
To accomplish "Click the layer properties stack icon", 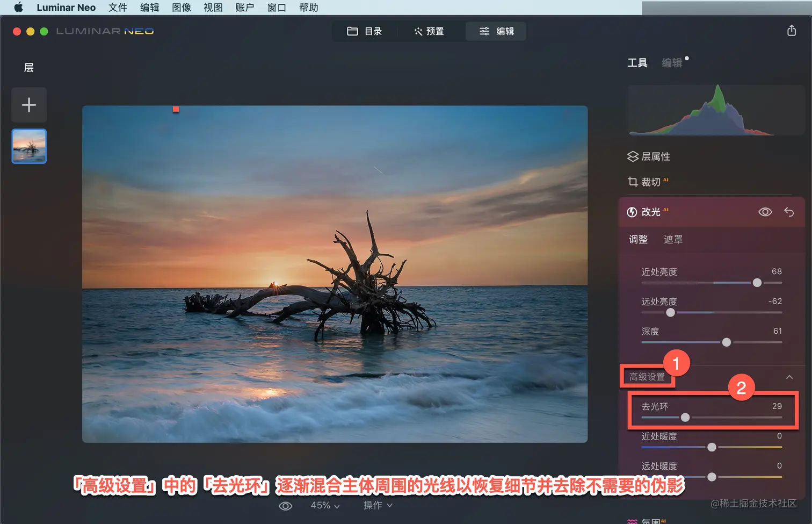I will click(x=633, y=156).
